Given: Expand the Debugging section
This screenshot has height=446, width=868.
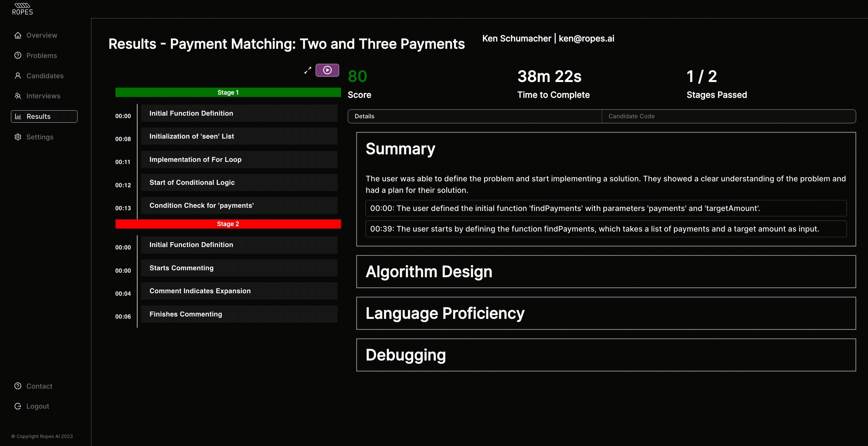Looking at the screenshot, I should click(606, 355).
